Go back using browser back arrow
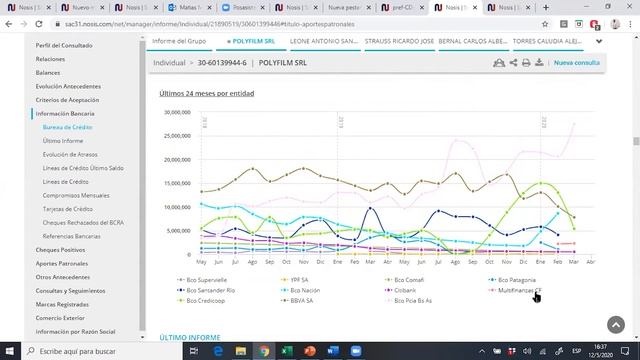Screen dimensions: 640x360 click(x=9, y=24)
